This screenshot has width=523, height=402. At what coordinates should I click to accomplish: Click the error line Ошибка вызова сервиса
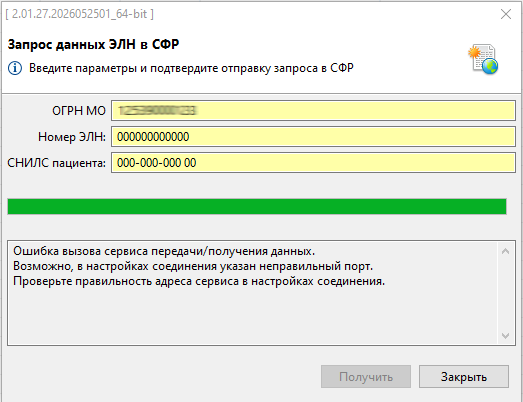coord(164,251)
